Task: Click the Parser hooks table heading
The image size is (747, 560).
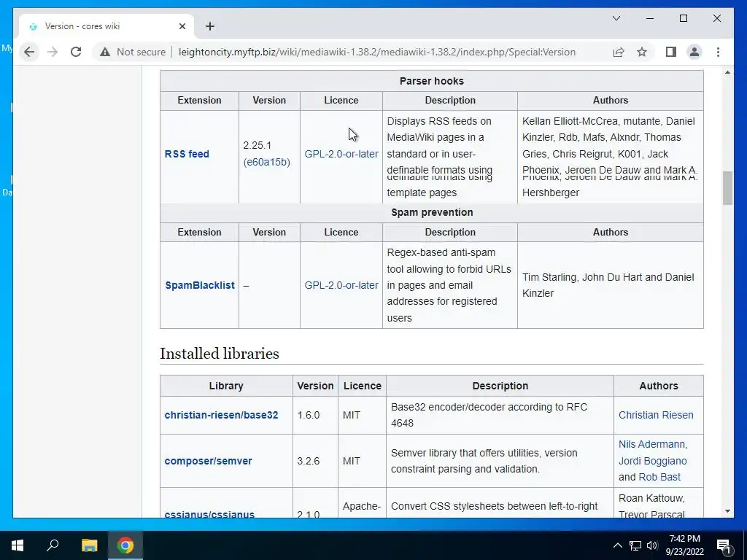Action: point(432,81)
